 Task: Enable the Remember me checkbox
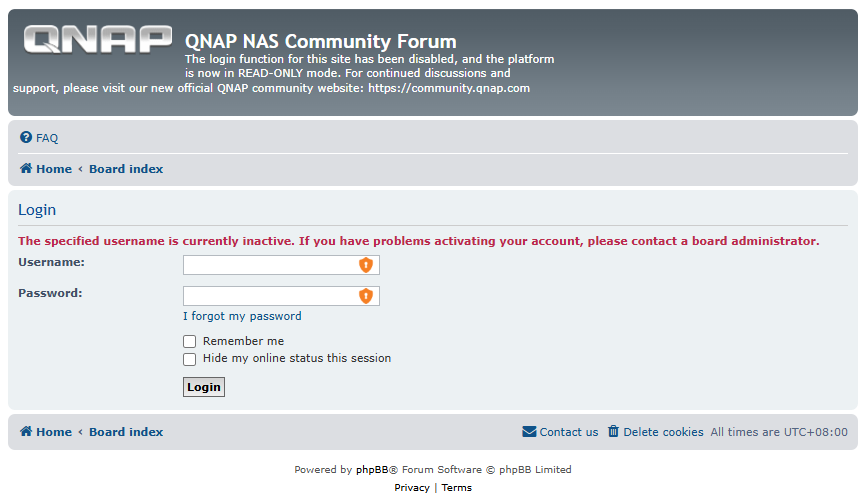(x=189, y=342)
